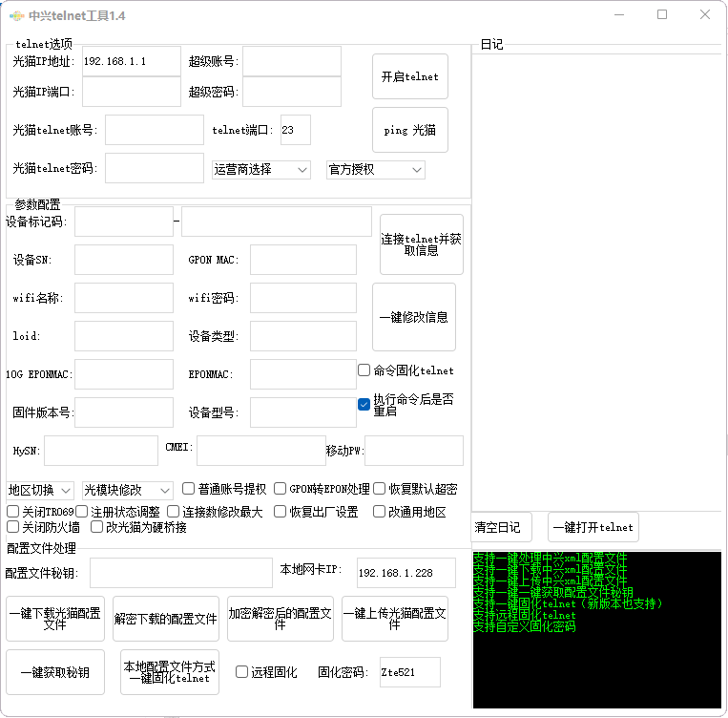Click the 固化密码 field with Zte521

(x=410, y=672)
